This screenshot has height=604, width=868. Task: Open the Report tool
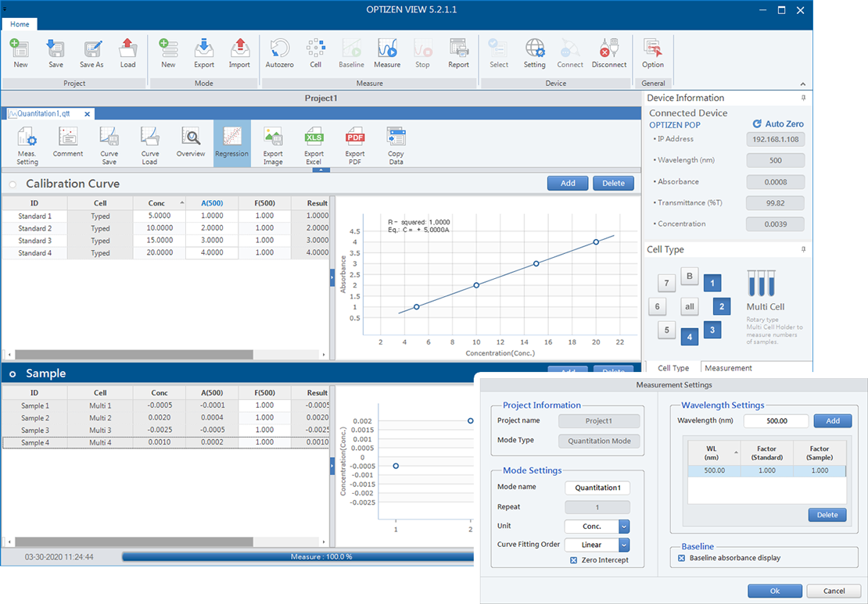tap(458, 54)
